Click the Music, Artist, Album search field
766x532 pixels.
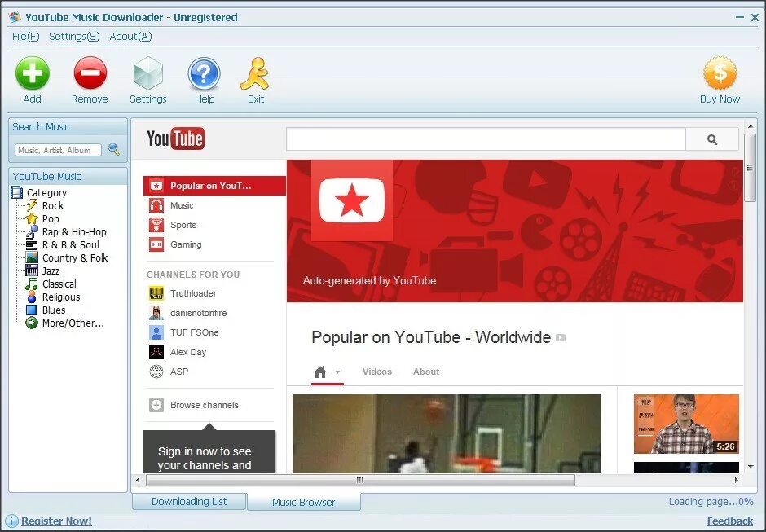pos(58,150)
